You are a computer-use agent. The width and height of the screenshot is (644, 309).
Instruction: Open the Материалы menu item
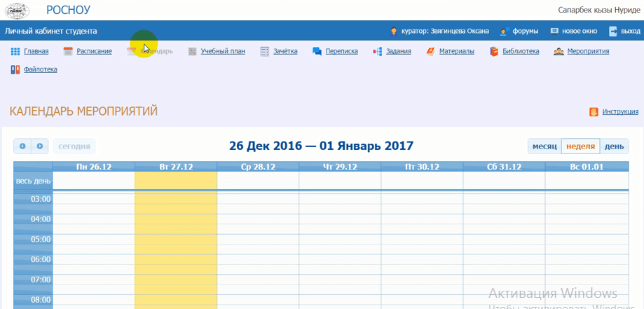tap(456, 51)
